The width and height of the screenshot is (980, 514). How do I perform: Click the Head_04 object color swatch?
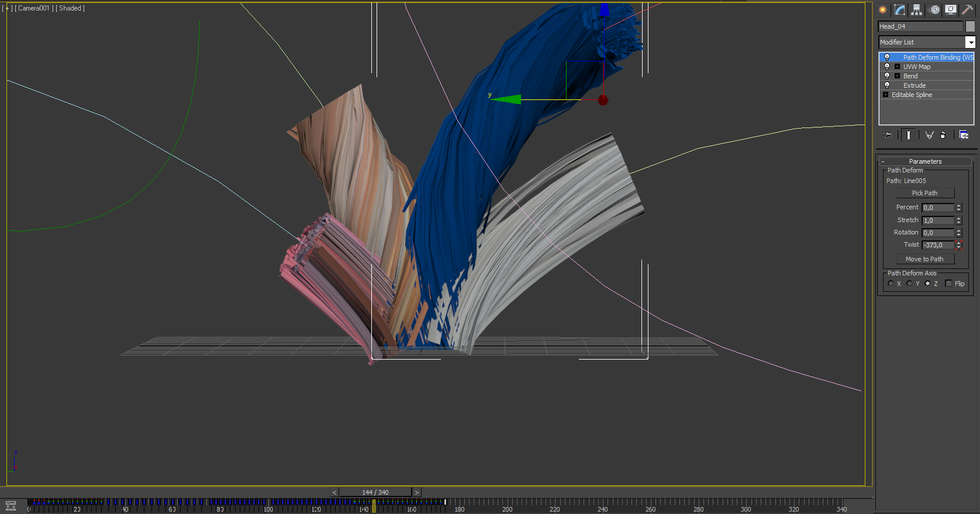pos(970,26)
